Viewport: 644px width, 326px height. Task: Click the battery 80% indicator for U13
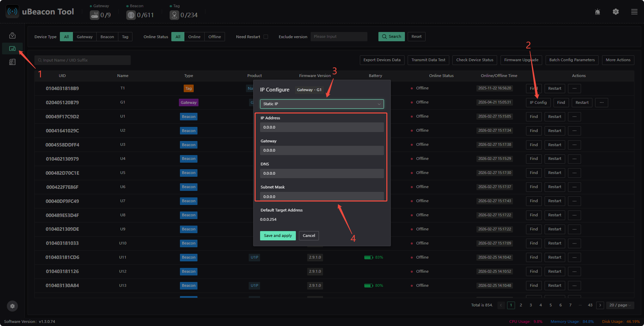(374, 285)
